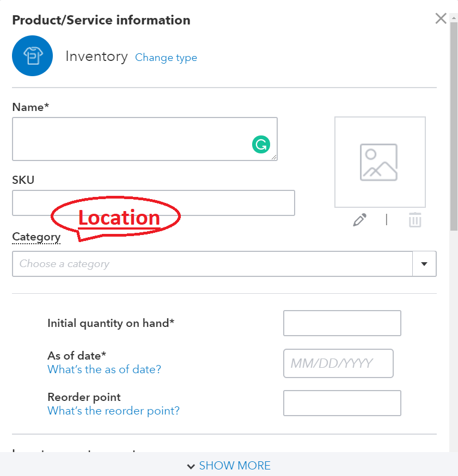Open the What's the as of date help link

pos(104,369)
